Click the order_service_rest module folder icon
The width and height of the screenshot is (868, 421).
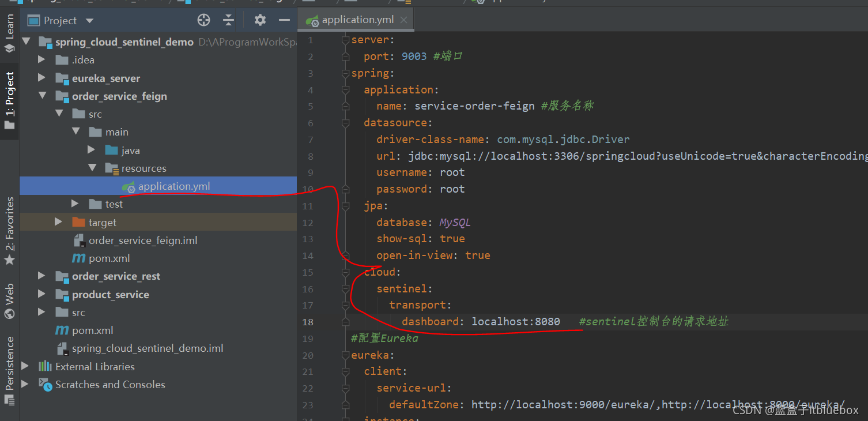click(62, 277)
